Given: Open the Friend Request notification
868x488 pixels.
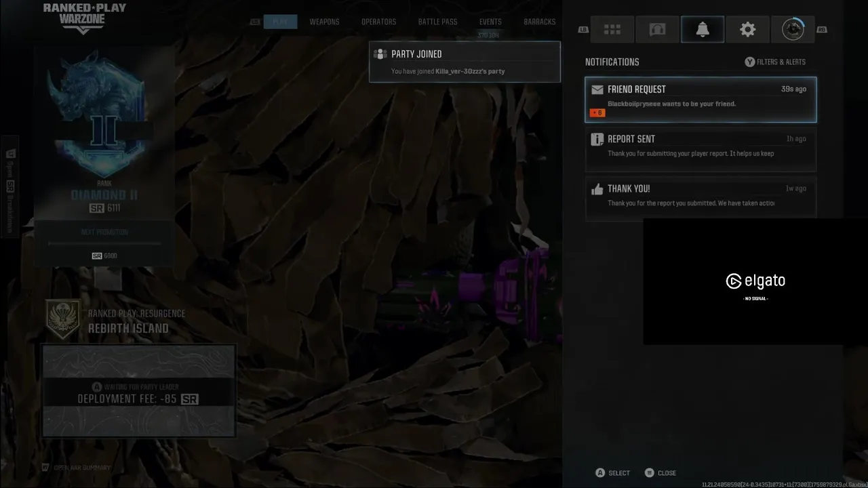Looking at the screenshot, I should (x=701, y=100).
